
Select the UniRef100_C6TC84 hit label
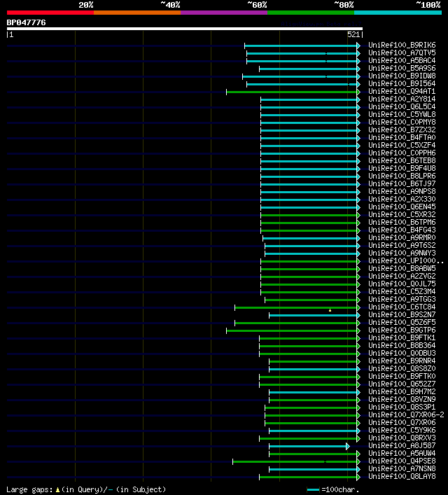(402, 307)
